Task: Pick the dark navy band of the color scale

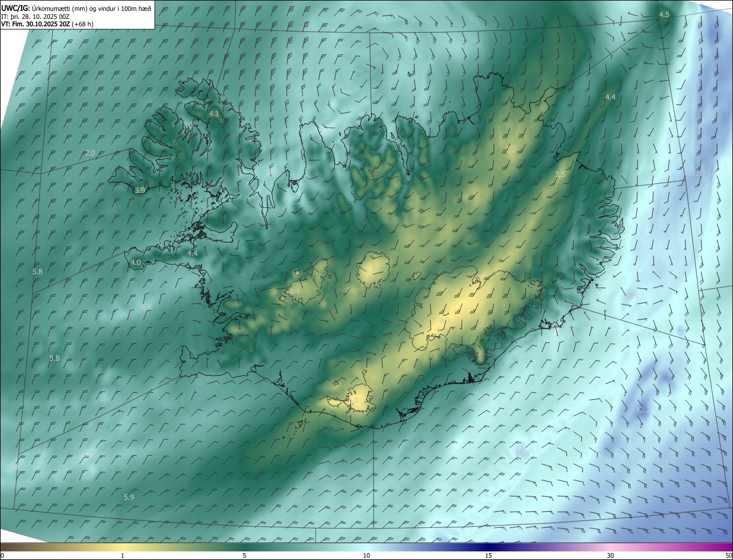Action: (488, 547)
